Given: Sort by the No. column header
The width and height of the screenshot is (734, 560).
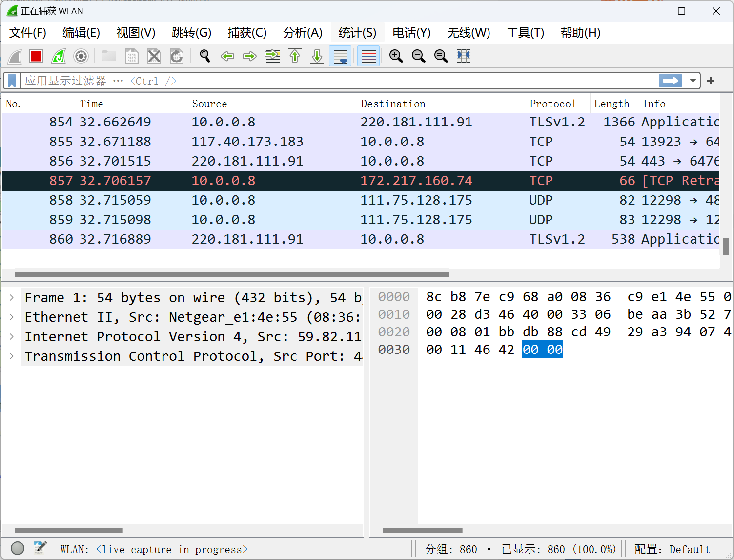Looking at the screenshot, I should click(x=39, y=104).
